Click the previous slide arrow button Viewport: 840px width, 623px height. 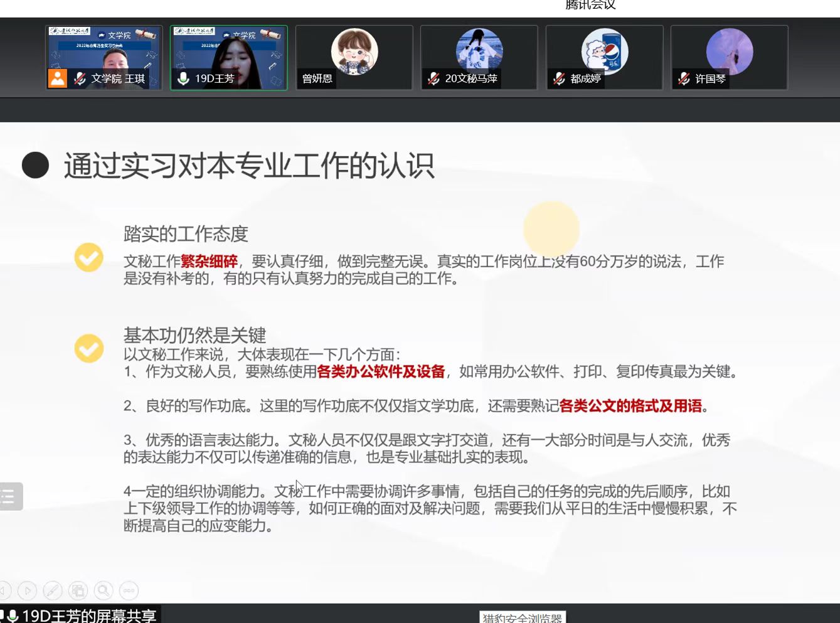click(x=4, y=590)
